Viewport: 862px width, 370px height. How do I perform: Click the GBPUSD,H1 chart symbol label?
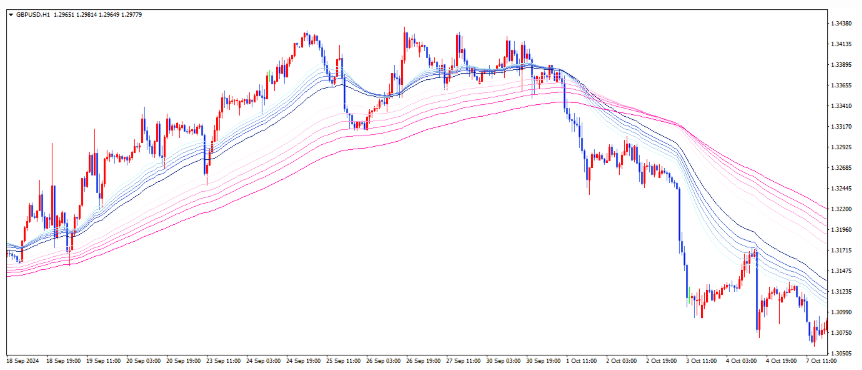point(34,15)
